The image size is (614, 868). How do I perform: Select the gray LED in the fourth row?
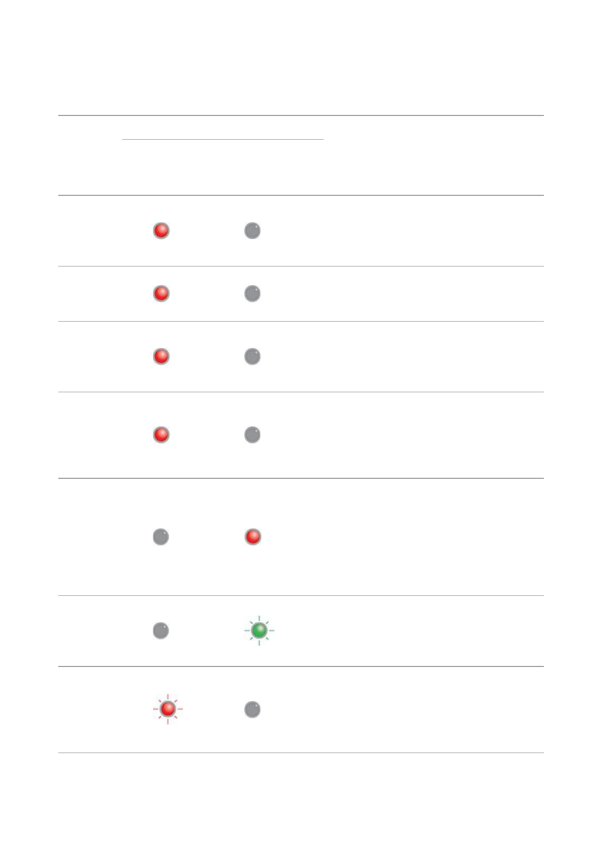point(252,435)
